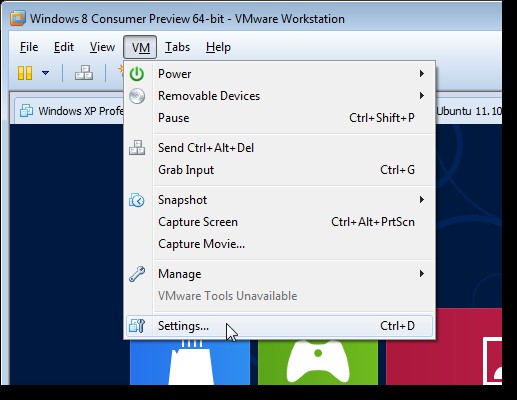The image size is (517, 400).
Task: Click the disc icon for Removable Devices
Action: [137, 96]
